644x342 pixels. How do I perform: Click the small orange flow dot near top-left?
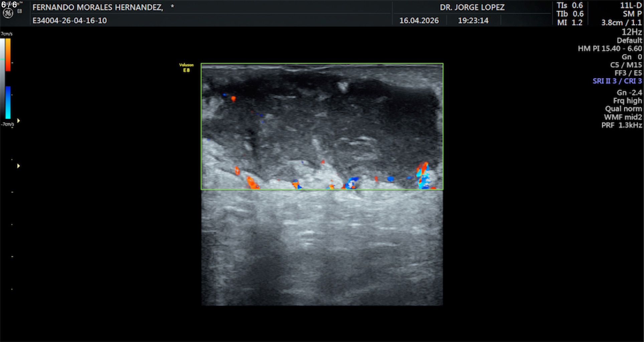click(233, 99)
